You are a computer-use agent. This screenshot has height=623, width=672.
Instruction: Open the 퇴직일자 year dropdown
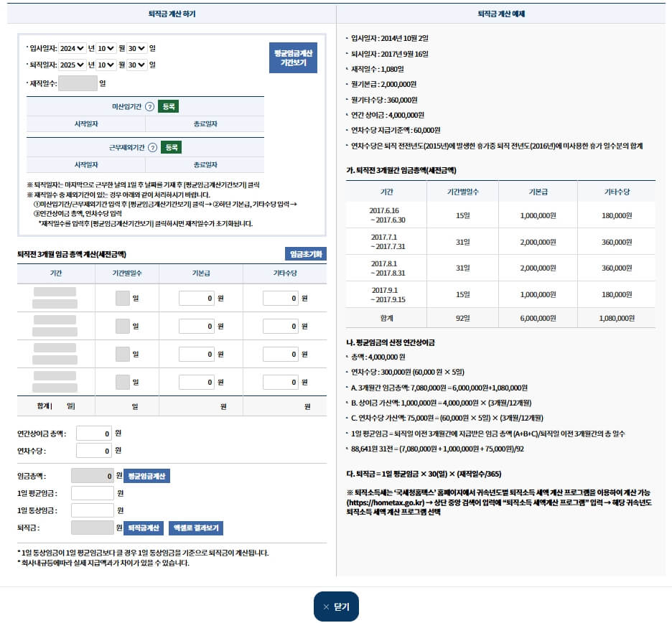(x=73, y=65)
